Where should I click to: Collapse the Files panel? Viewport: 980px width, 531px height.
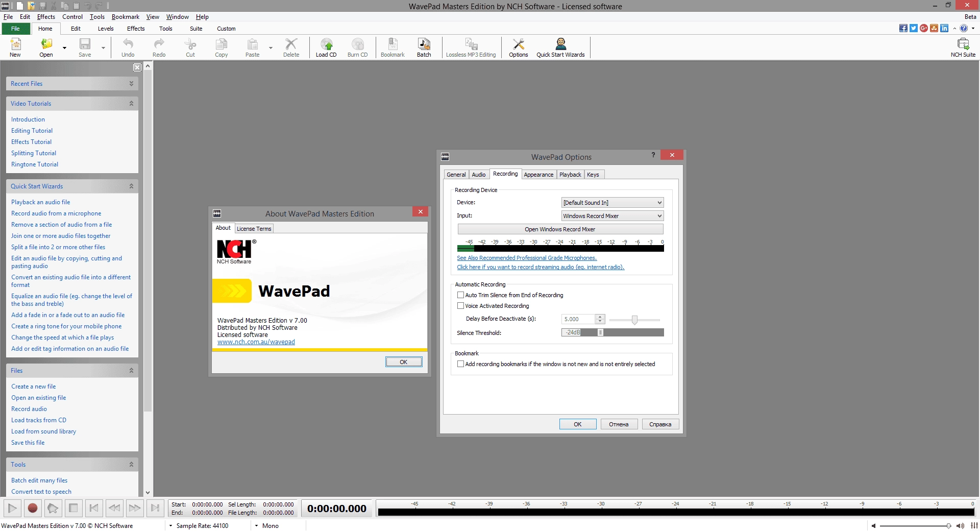pos(131,371)
